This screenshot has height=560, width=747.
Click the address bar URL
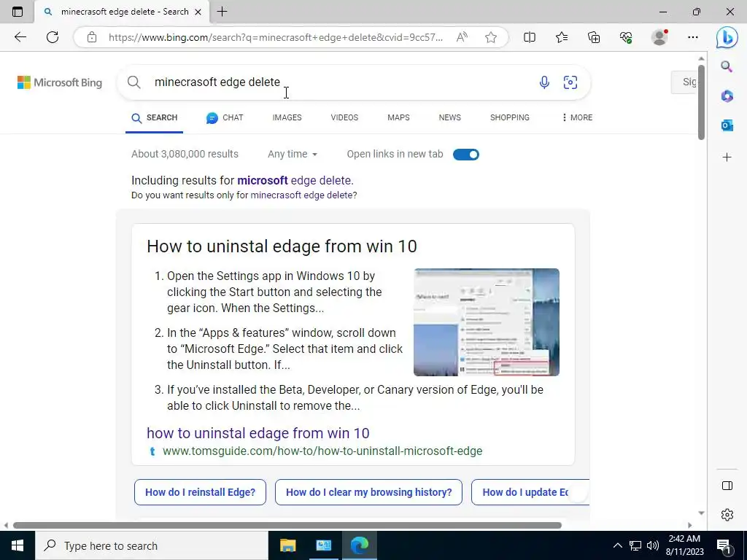(x=276, y=37)
